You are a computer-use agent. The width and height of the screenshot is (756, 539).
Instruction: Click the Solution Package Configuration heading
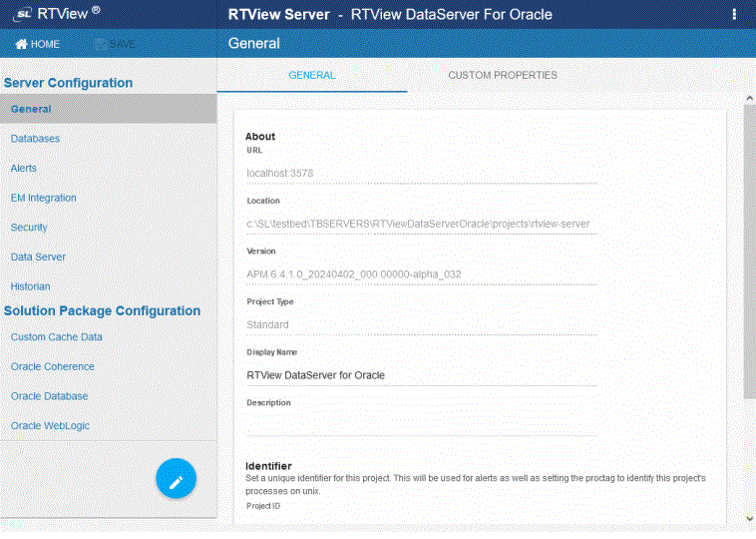pos(102,311)
